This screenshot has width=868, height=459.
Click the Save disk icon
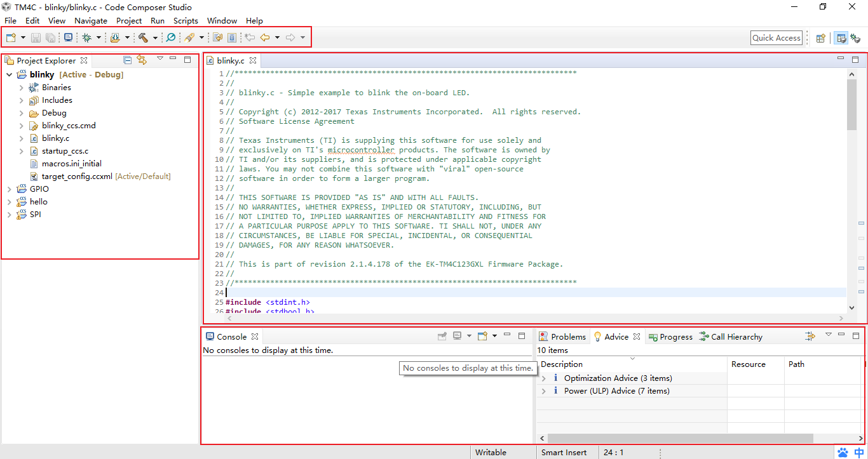coord(36,38)
